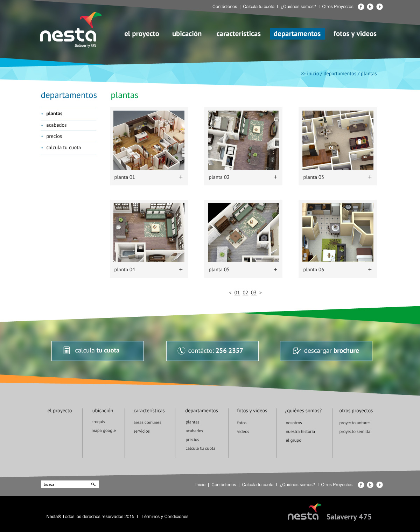Open 'mapa google' in the footer sitemap
The image size is (420, 532).
click(x=104, y=431)
